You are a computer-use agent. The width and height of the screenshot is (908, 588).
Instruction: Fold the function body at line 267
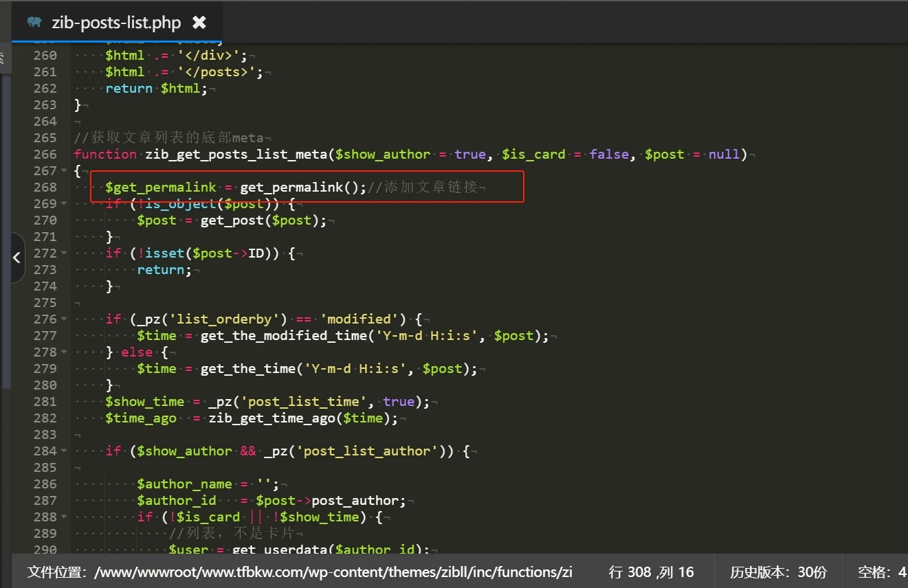64,170
